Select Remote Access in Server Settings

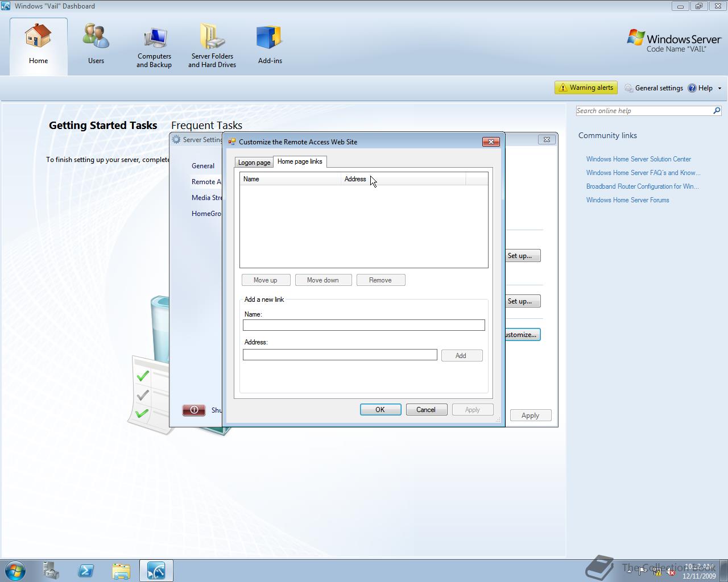click(x=206, y=182)
